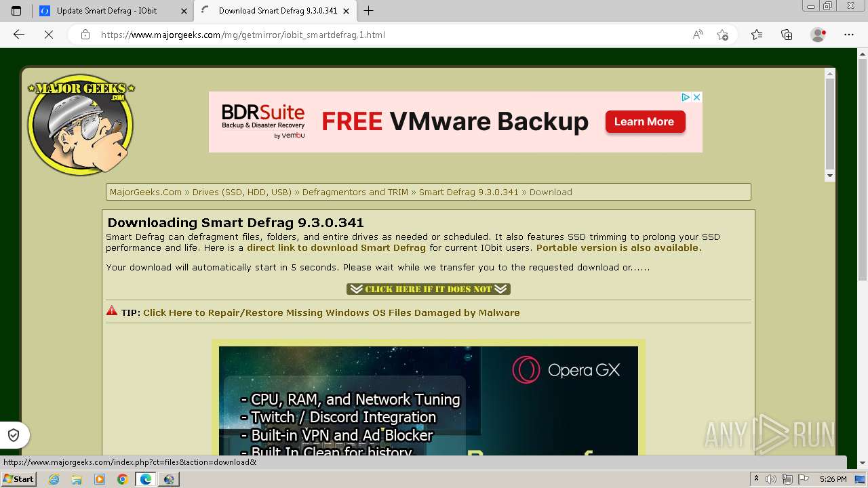
Task: Show hidden system tray icons
Action: [756, 479]
